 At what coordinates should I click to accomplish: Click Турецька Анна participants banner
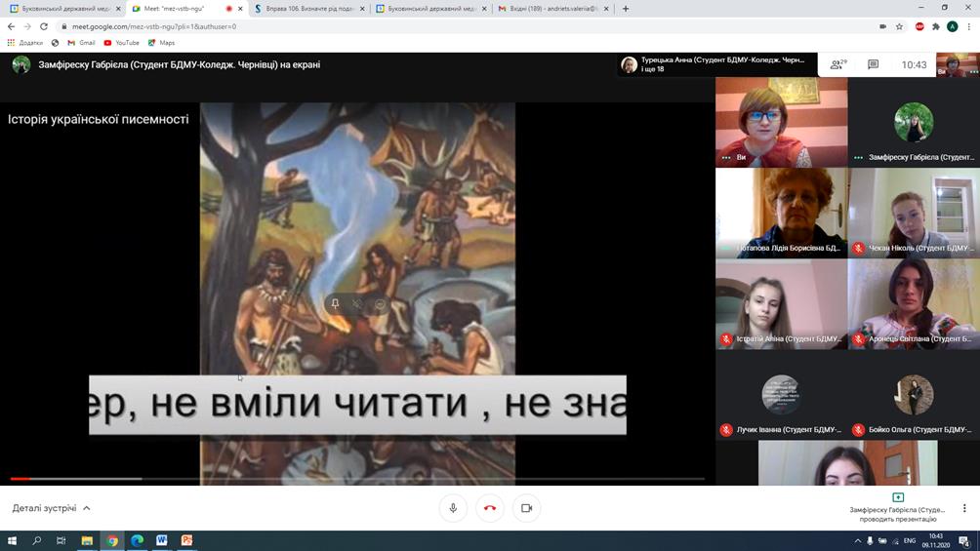tap(716, 64)
